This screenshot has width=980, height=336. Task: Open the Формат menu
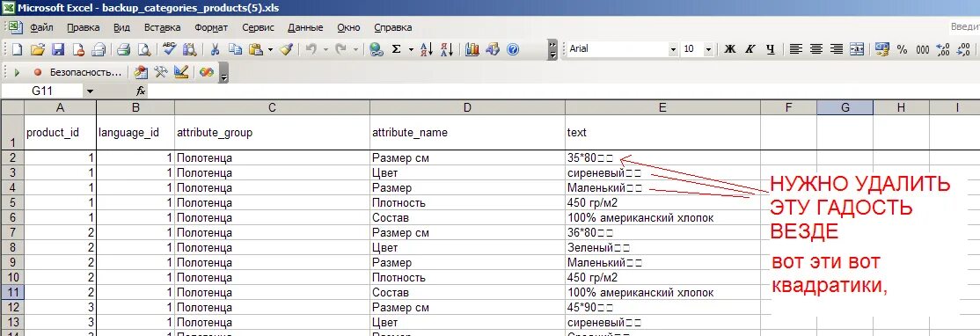point(211,27)
